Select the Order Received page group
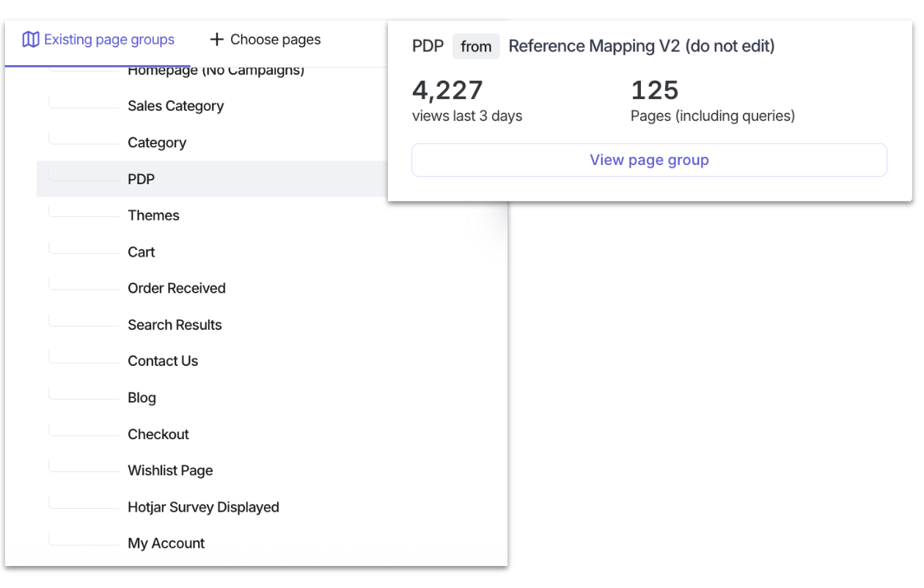 pos(176,289)
